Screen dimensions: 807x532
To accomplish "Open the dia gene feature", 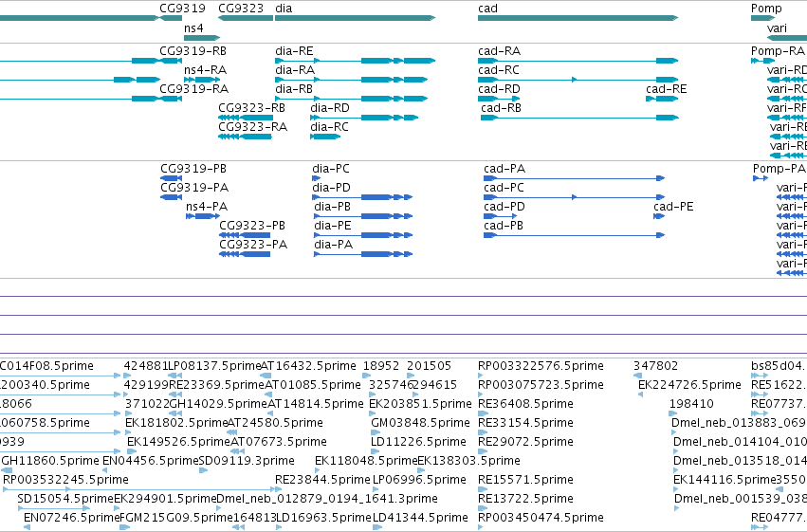I will click(x=355, y=18).
